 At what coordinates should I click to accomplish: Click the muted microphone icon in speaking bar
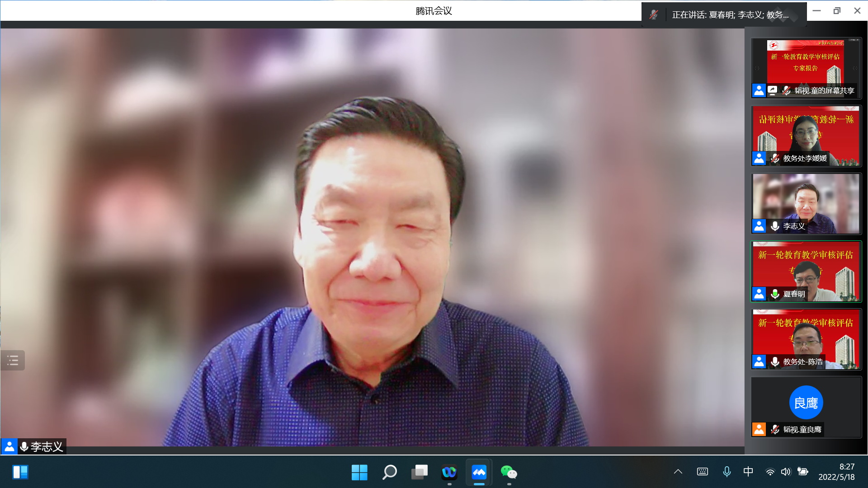click(654, 14)
